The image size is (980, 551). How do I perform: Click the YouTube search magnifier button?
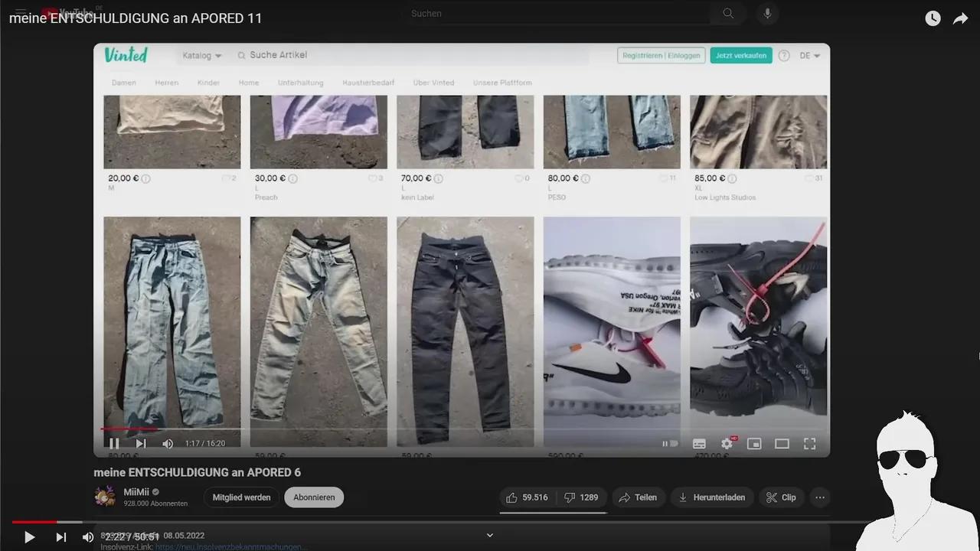click(x=728, y=13)
